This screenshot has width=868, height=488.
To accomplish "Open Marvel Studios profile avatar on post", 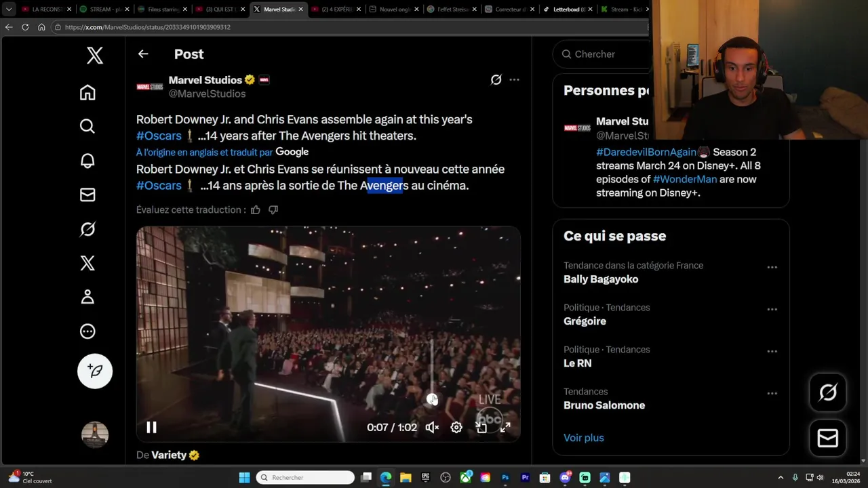I will (150, 87).
